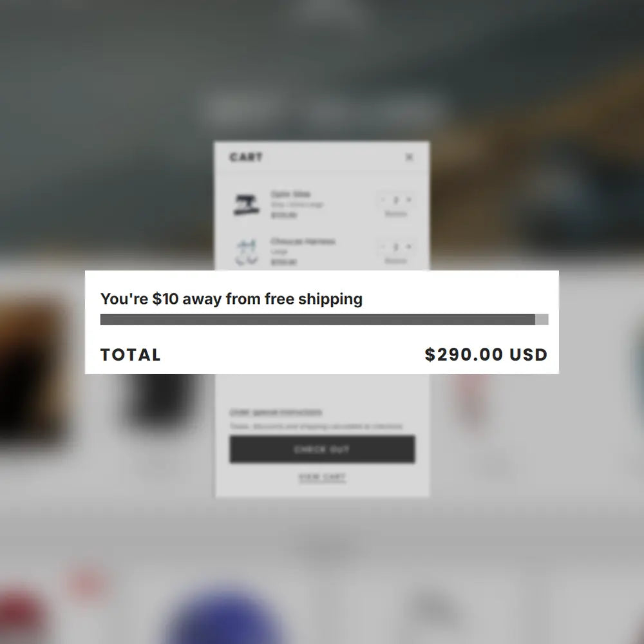Viewport: 644px width, 644px height.
Task: Remove the first item from the cart
Action: click(395, 214)
